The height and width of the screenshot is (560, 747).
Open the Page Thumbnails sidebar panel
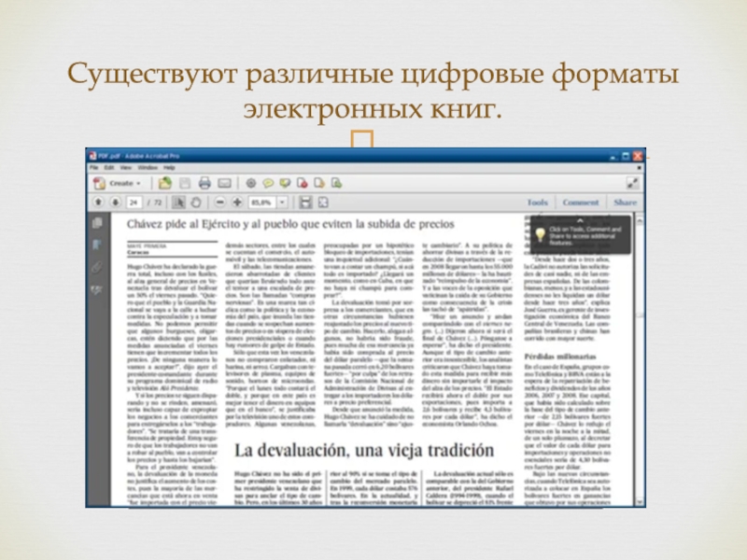tap(97, 223)
